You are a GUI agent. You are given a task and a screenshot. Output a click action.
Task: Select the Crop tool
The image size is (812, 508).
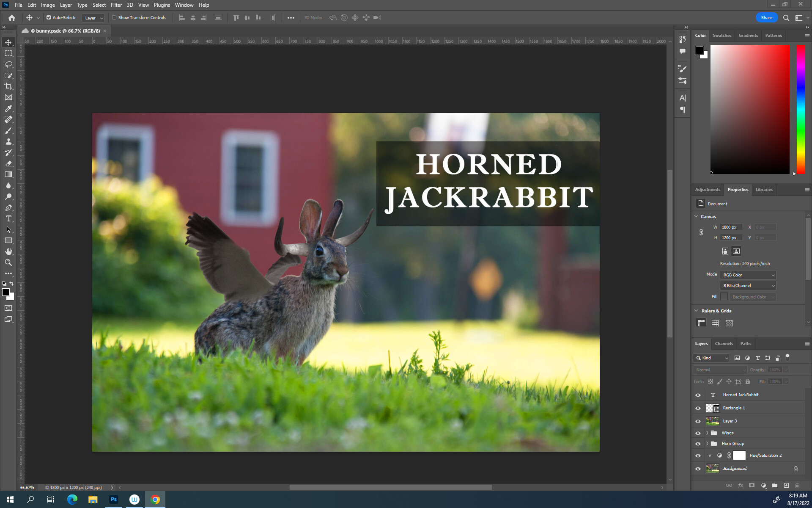(8, 86)
